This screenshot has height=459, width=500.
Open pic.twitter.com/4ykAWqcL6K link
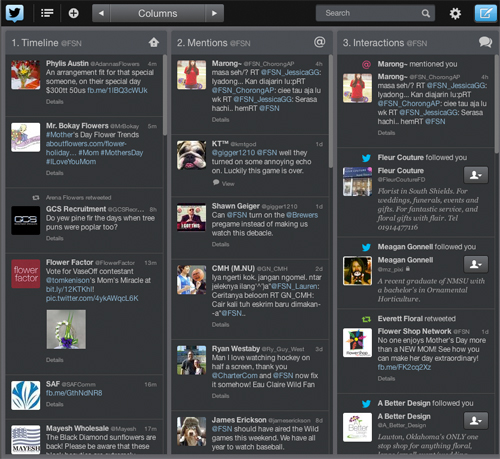[92, 298]
